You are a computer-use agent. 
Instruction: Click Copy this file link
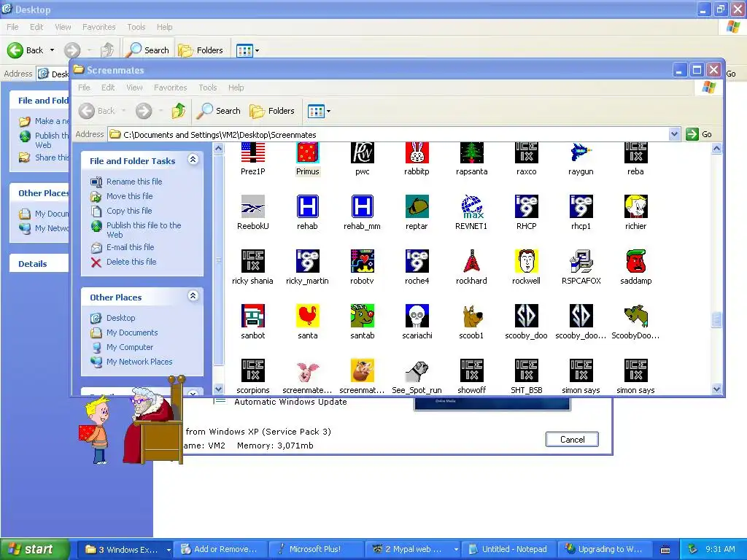point(129,211)
